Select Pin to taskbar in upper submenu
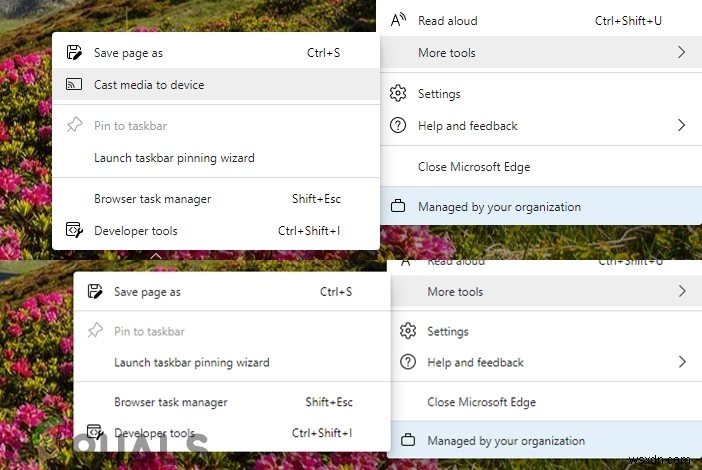702x470 pixels. (130, 126)
